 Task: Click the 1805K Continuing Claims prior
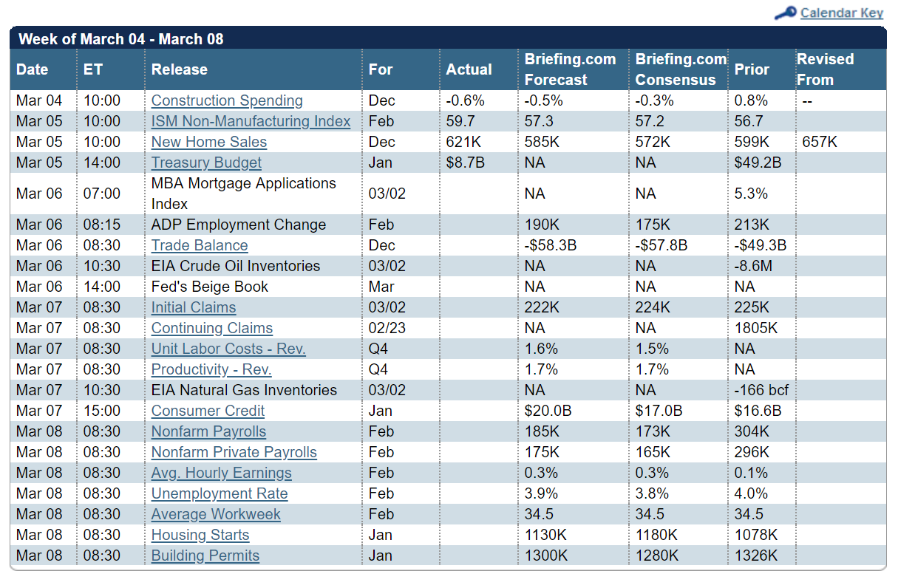pos(756,328)
